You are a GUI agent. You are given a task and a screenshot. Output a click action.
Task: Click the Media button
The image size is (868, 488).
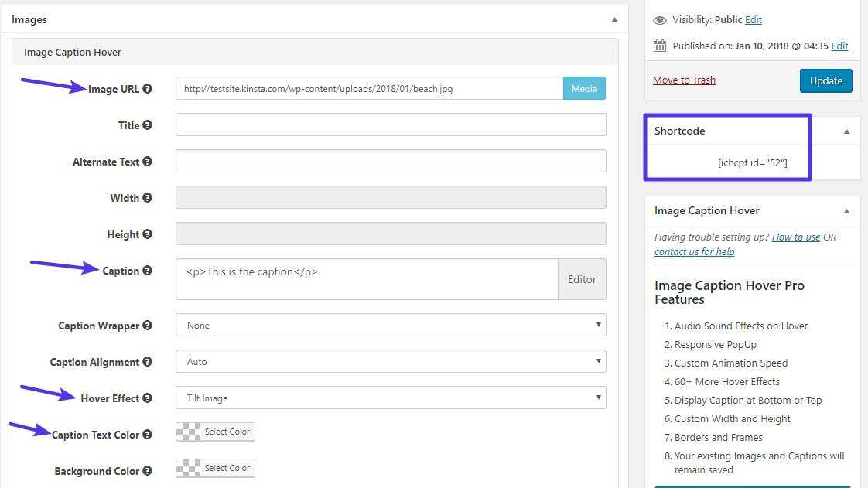[584, 89]
